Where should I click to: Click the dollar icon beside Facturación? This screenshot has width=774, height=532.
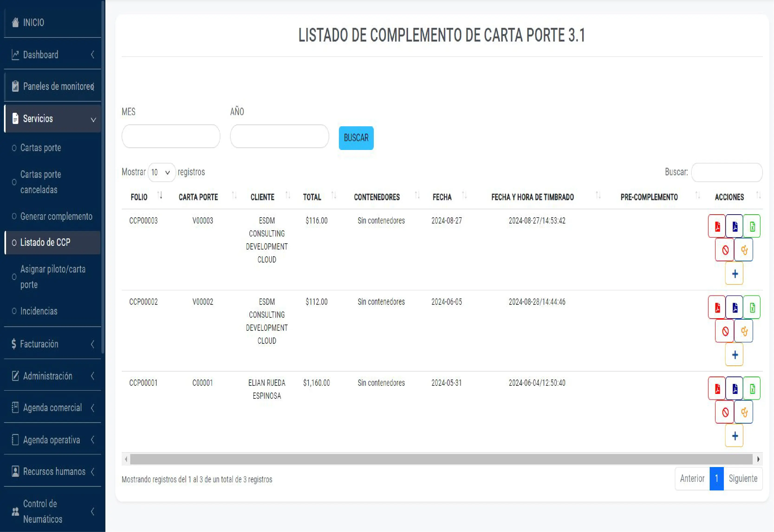pos(14,344)
